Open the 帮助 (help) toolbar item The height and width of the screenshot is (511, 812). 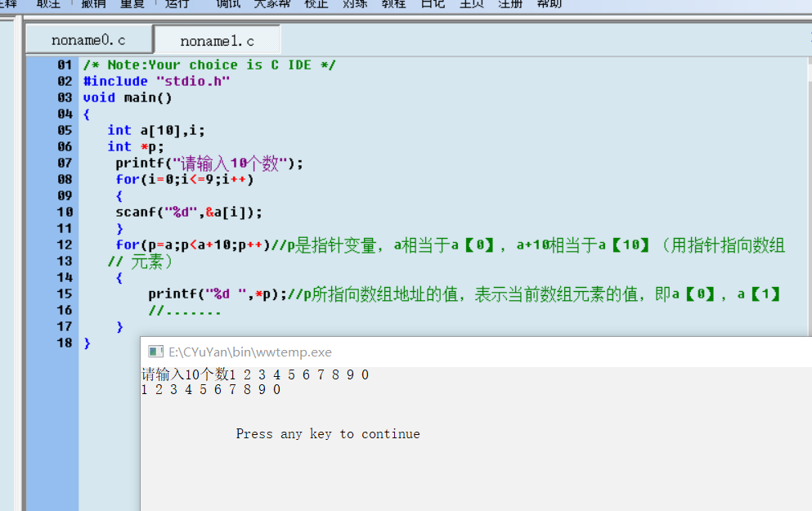click(x=550, y=3)
